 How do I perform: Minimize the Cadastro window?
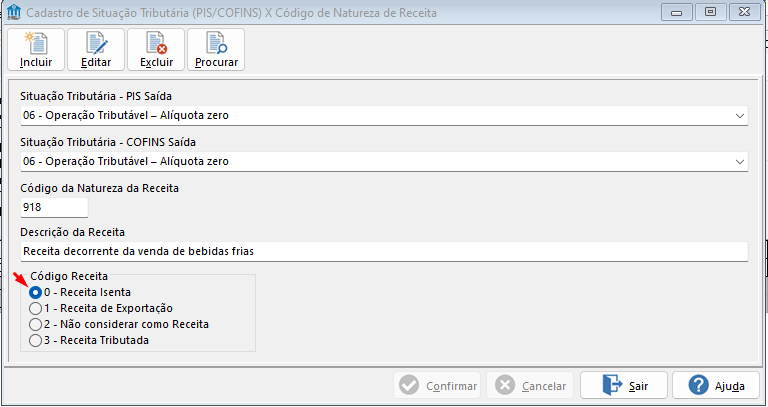(681, 11)
